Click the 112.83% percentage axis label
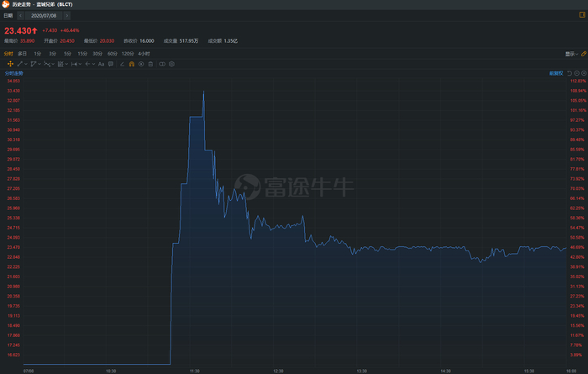 click(578, 81)
